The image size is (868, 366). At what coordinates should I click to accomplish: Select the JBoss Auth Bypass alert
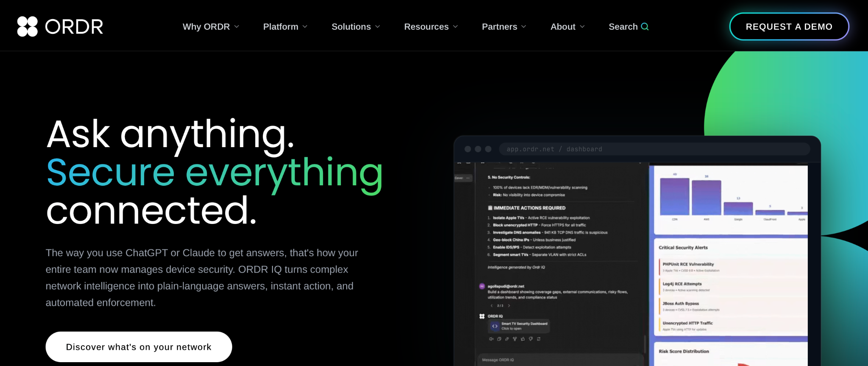(733, 306)
